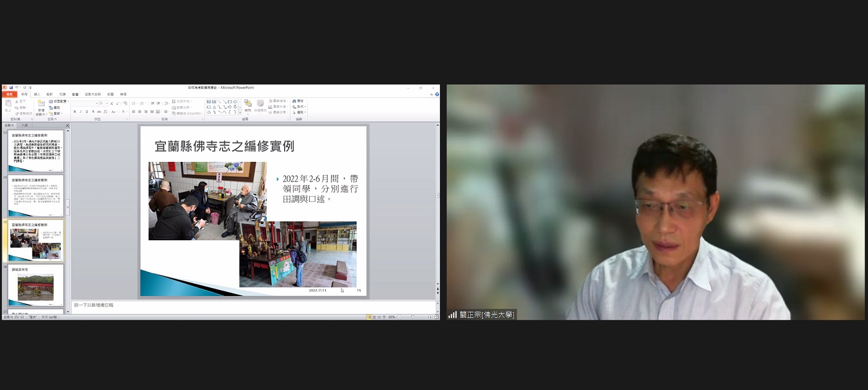
Task: Click the New Slide icon
Action: 41,104
